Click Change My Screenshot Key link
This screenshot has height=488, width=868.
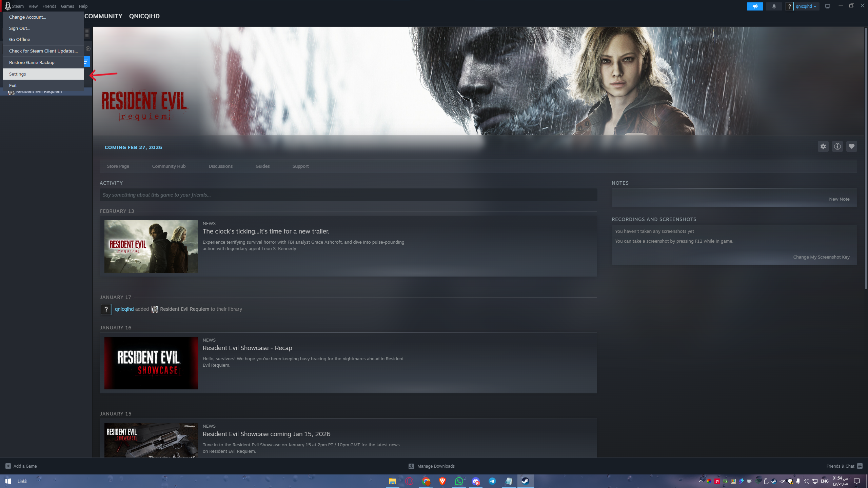coord(821,257)
